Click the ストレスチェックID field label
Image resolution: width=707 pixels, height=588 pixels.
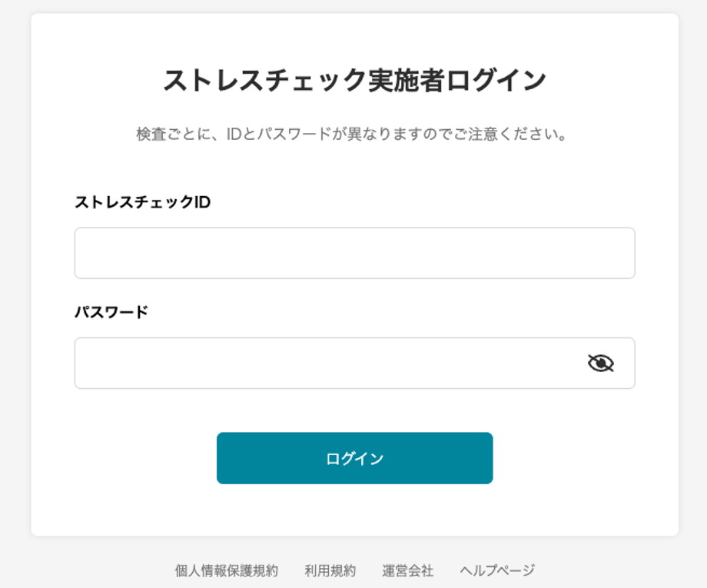click(x=142, y=202)
